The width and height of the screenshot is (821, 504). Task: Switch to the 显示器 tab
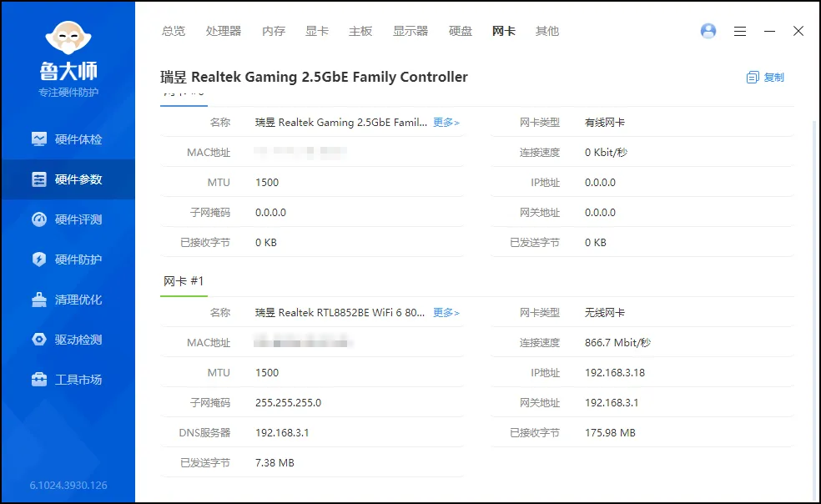click(x=410, y=31)
